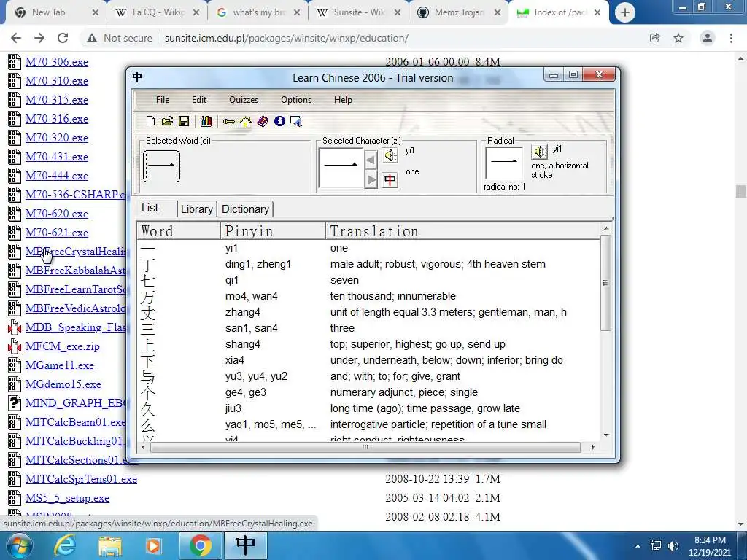Sort by the Pinyin column header
Image resolution: width=747 pixels, height=560 pixels.
(x=273, y=231)
